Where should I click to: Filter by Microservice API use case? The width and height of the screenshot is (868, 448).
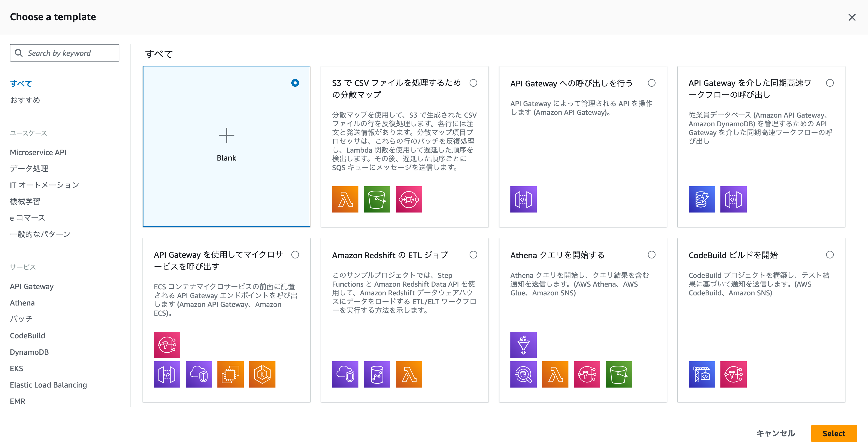tap(38, 152)
